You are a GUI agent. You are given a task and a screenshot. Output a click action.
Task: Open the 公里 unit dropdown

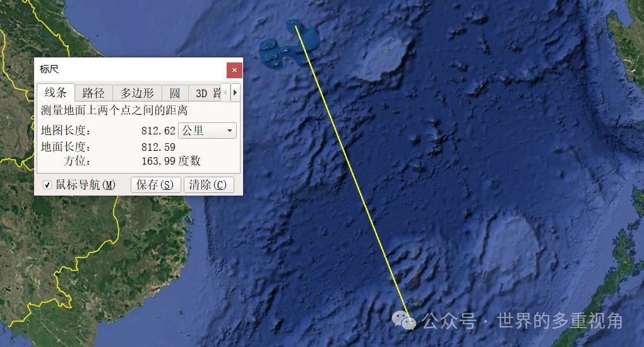click(208, 131)
